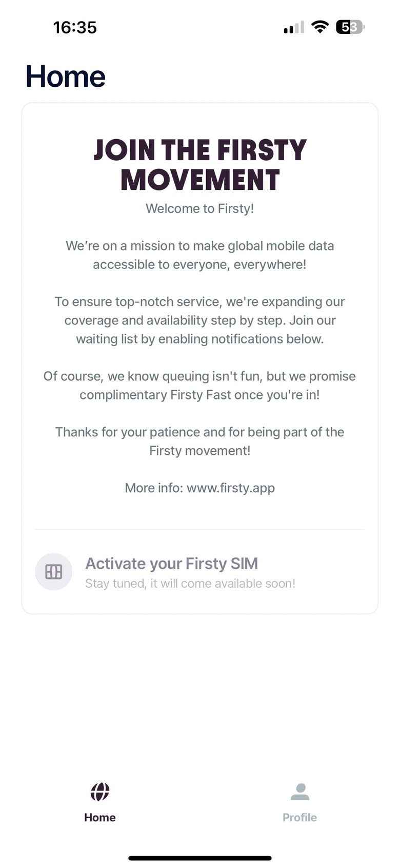
Task: Tap the waiting list notifications paragraph
Action: [x=200, y=320]
